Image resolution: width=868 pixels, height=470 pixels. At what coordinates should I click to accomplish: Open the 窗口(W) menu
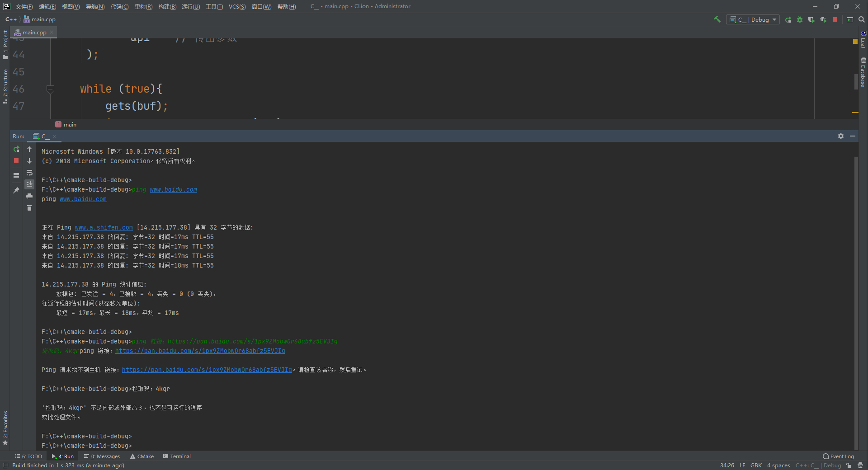click(x=261, y=6)
